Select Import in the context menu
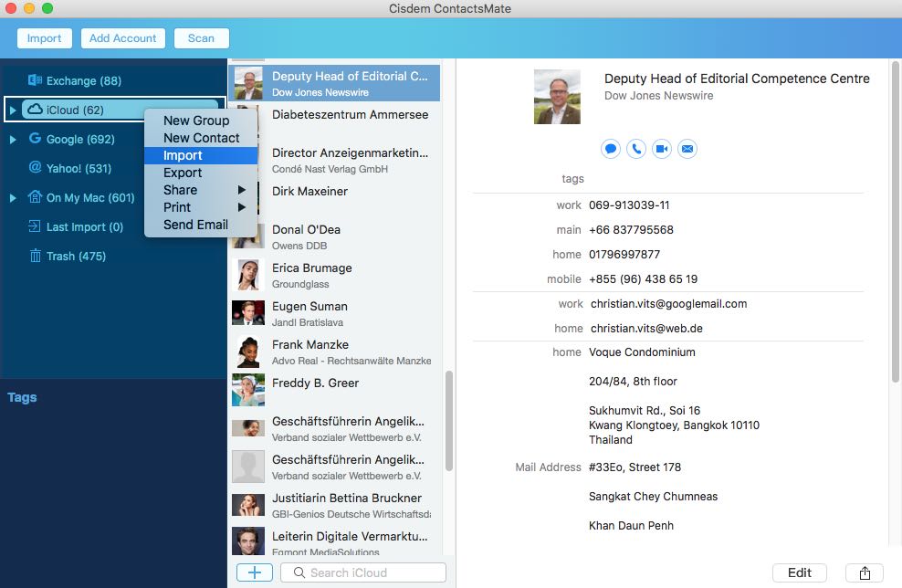The image size is (902, 588). (x=201, y=155)
